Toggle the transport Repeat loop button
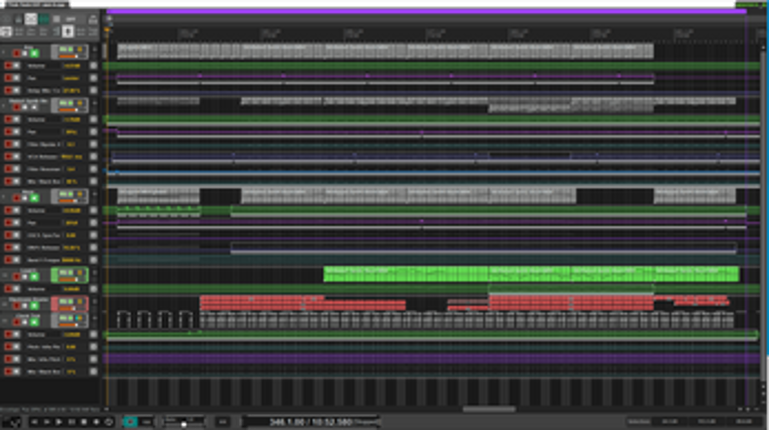The height and width of the screenshot is (430, 769). (108, 422)
